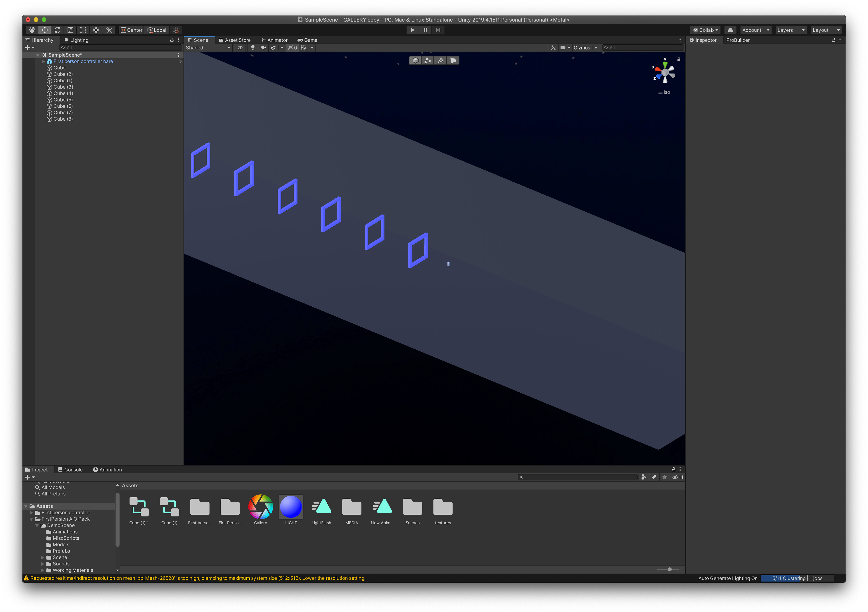Click the ProBuilder Object selection mode icon
868x612 pixels.
(415, 61)
